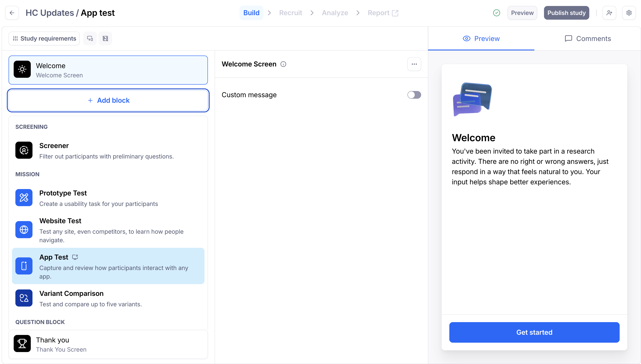Click the green saved status checkmark

tap(497, 13)
